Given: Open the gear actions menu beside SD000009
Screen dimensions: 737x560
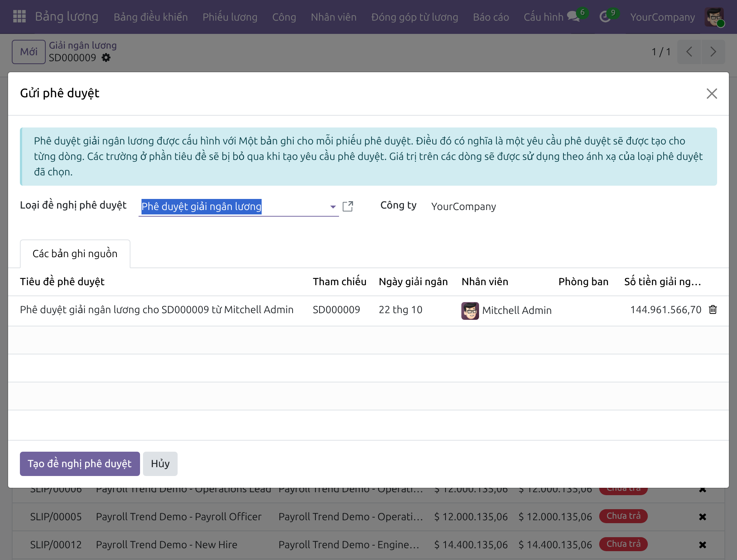Looking at the screenshot, I should (x=106, y=58).
